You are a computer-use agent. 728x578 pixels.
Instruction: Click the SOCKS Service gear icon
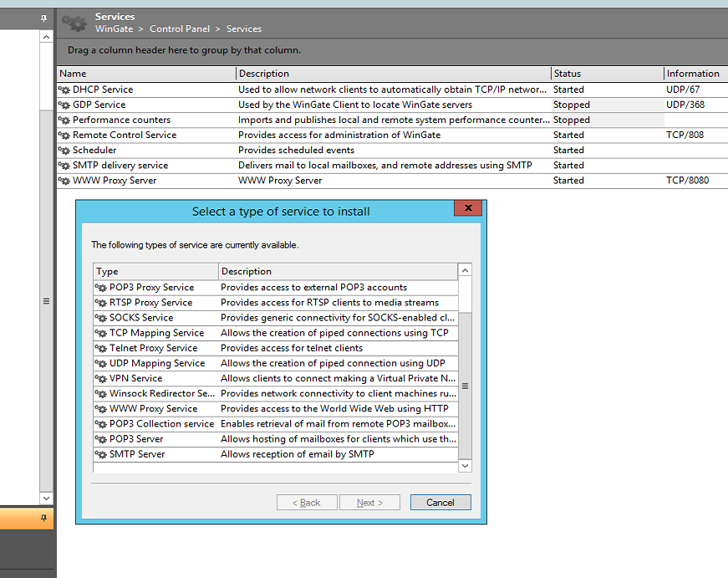[101, 318]
